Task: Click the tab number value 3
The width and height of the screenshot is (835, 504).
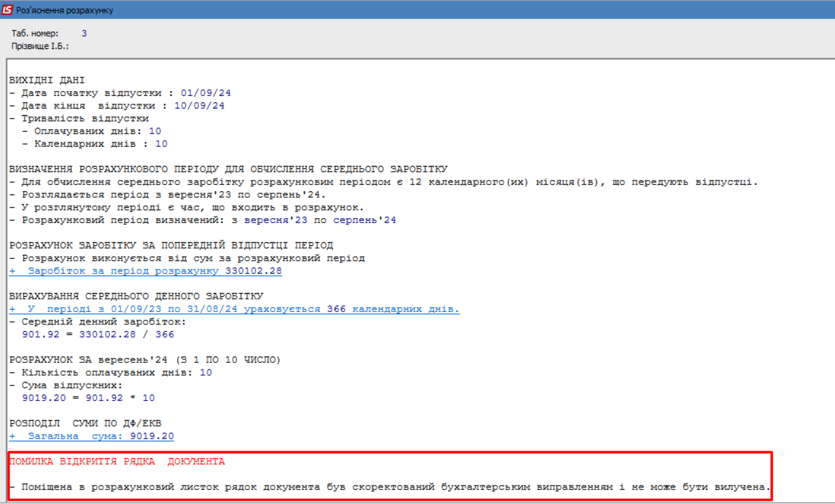Action: coord(85,33)
